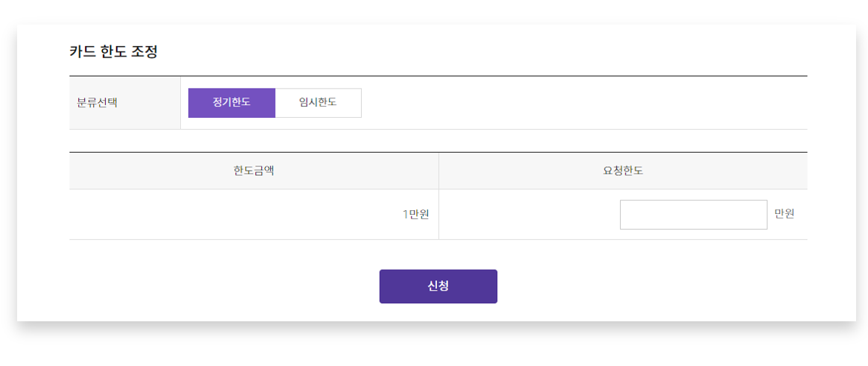This screenshot has height=366, width=868.
Task: Click the 한도금액 column header
Action: [x=254, y=171]
